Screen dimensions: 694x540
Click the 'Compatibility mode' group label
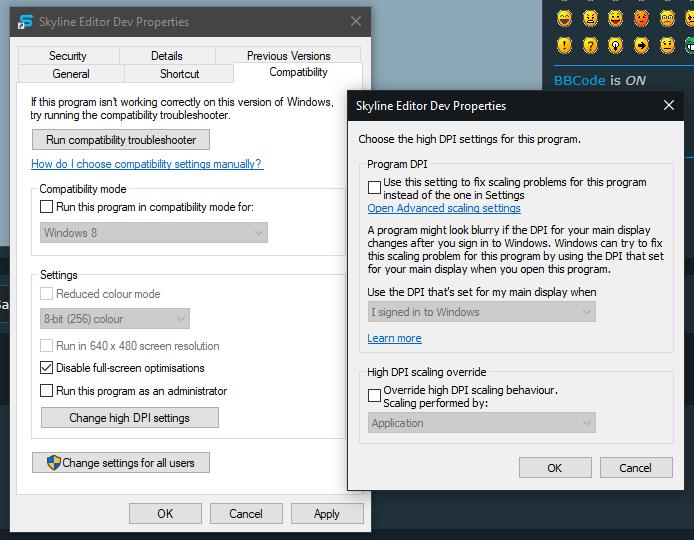83,189
